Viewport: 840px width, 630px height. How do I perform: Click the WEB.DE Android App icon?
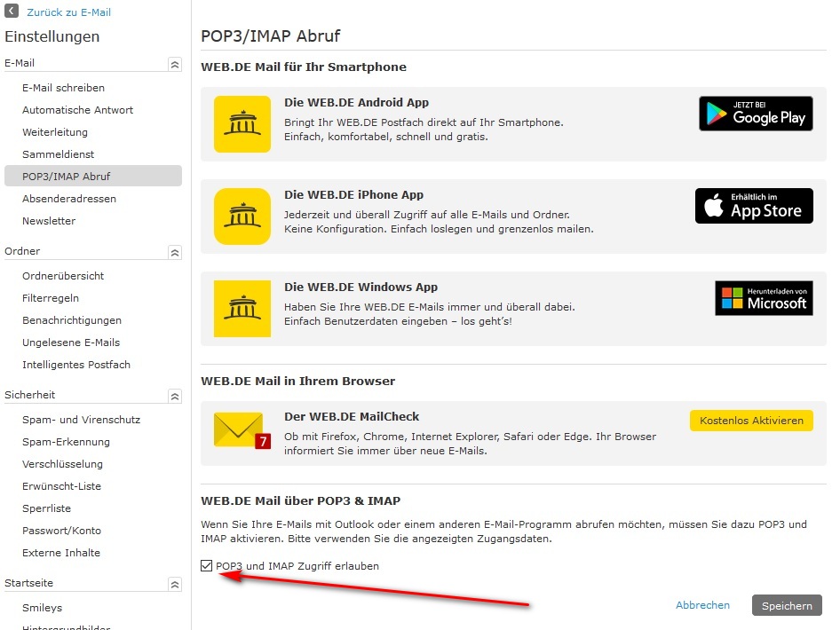pyautogui.click(x=242, y=124)
